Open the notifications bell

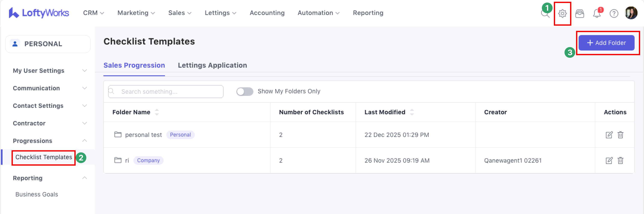click(x=597, y=13)
